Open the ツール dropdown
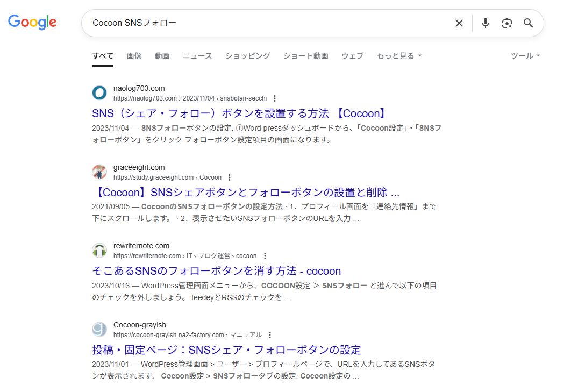 pyautogui.click(x=525, y=56)
